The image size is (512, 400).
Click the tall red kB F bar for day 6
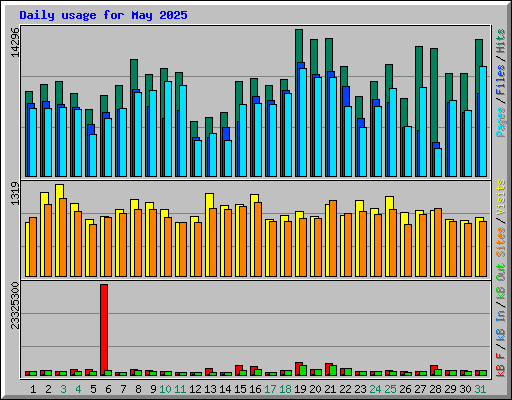104,330
